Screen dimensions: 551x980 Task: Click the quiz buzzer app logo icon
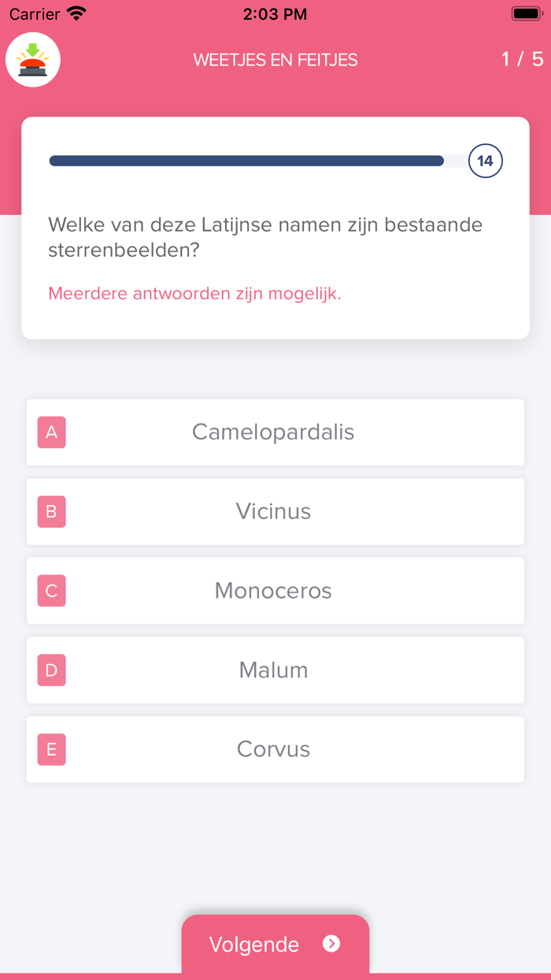[x=33, y=59]
